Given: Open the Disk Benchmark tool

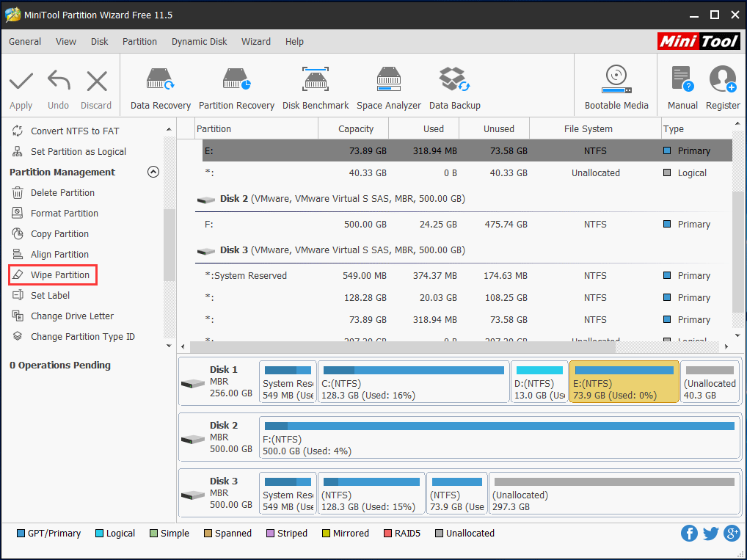Looking at the screenshot, I should (x=316, y=86).
